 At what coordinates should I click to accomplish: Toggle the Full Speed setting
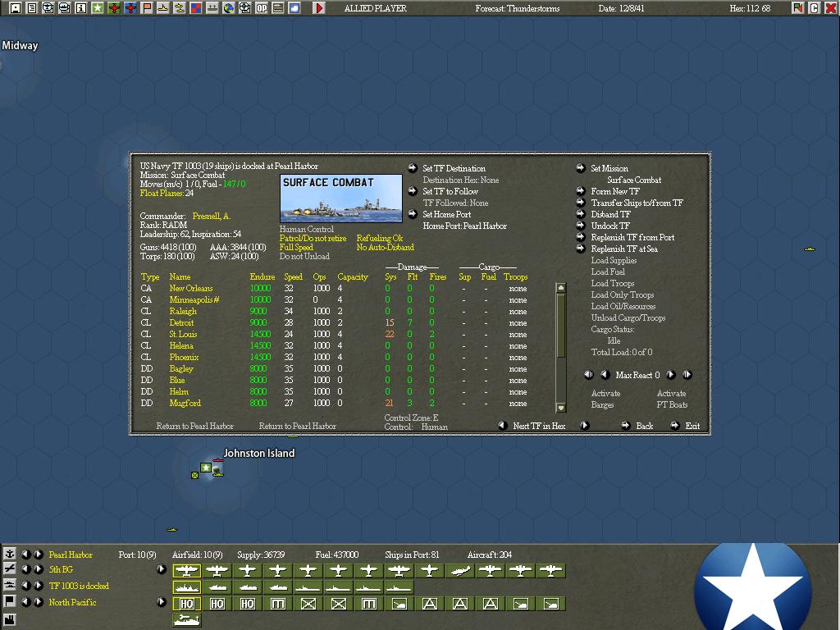(x=296, y=248)
